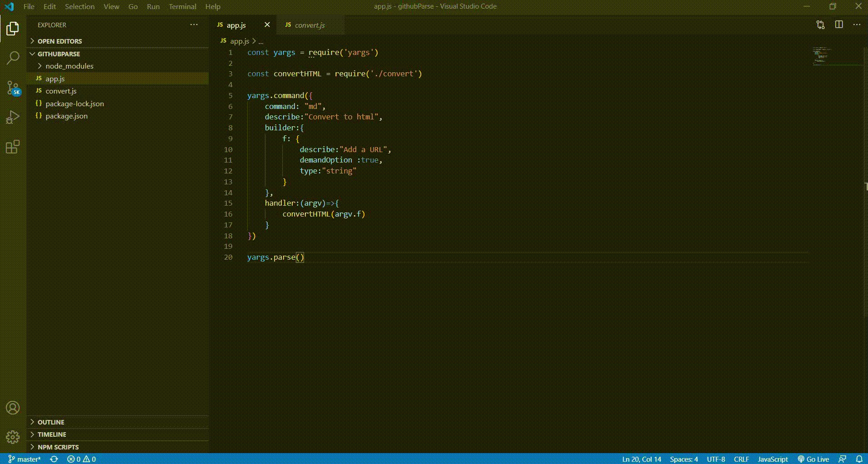Viewport: 868px width, 464px height.
Task: Change indentation Spaces: 4
Action: point(683,459)
